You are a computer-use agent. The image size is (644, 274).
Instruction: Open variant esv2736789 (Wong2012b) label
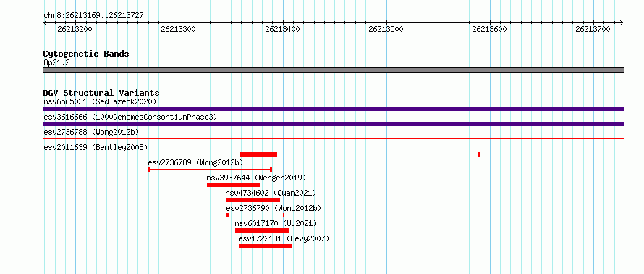(x=195, y=162)
